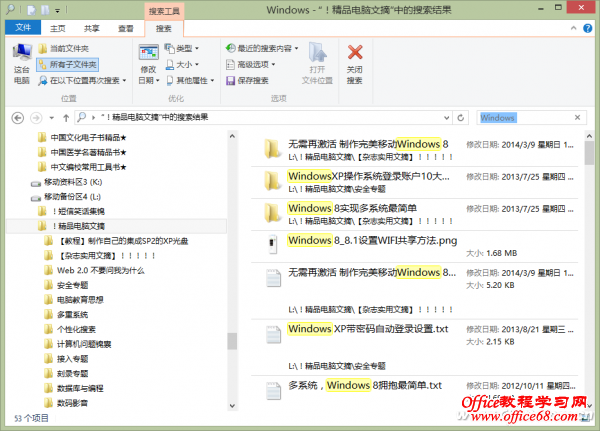Click the forward navigation arrow

[36, 118]
